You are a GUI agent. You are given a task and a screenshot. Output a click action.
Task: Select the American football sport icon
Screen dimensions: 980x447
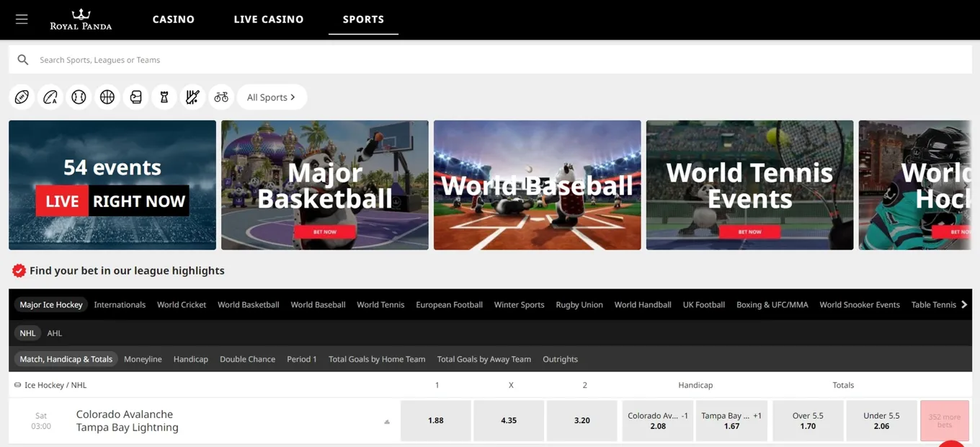pyautogui.click(x=22, y=97)
